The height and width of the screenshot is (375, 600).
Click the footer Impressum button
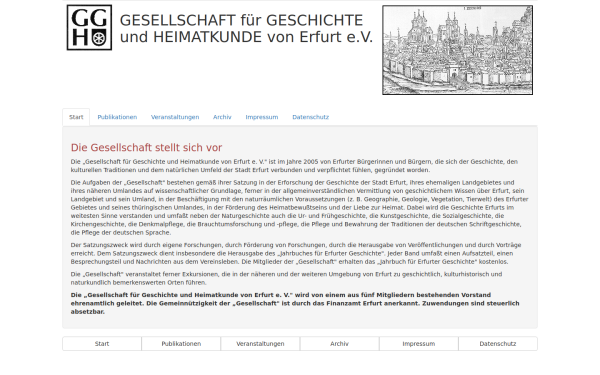click(419, 344)
